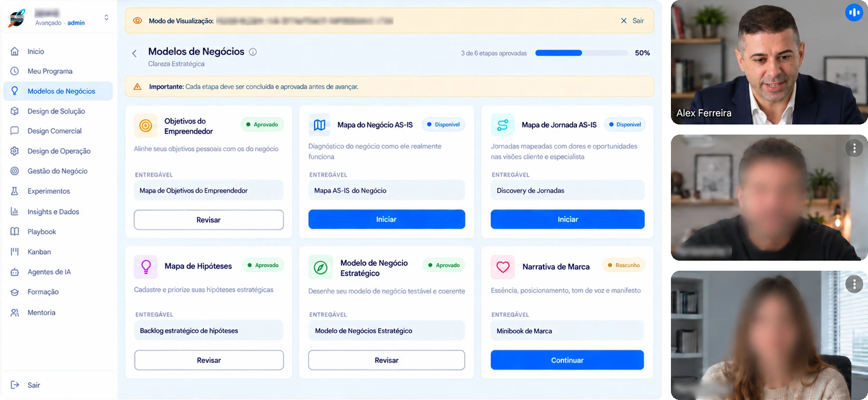The image size is (868, 400).
Task: Click the Mapa de Hipóteses lightbulb icon
Action: (146, 266)
